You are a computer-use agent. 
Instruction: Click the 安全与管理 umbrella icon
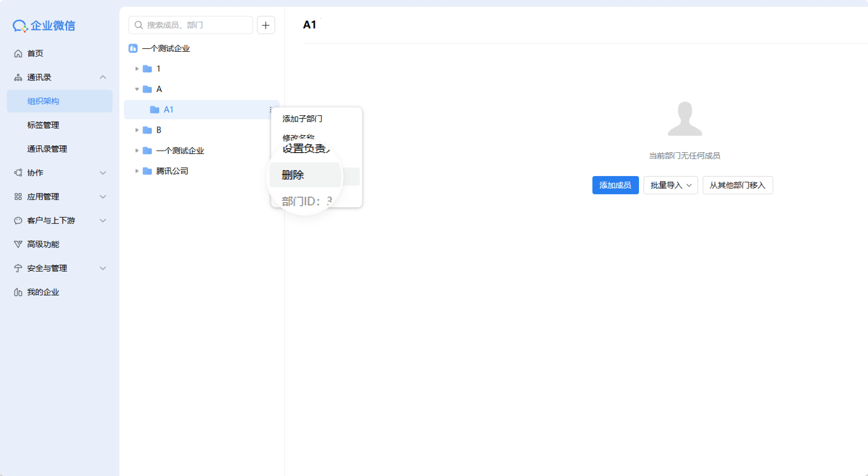[18, 268]
